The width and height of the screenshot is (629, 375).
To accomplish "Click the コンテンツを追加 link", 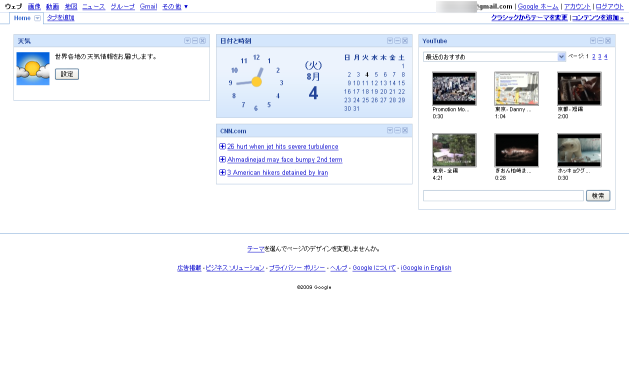I will coord(598,18).
